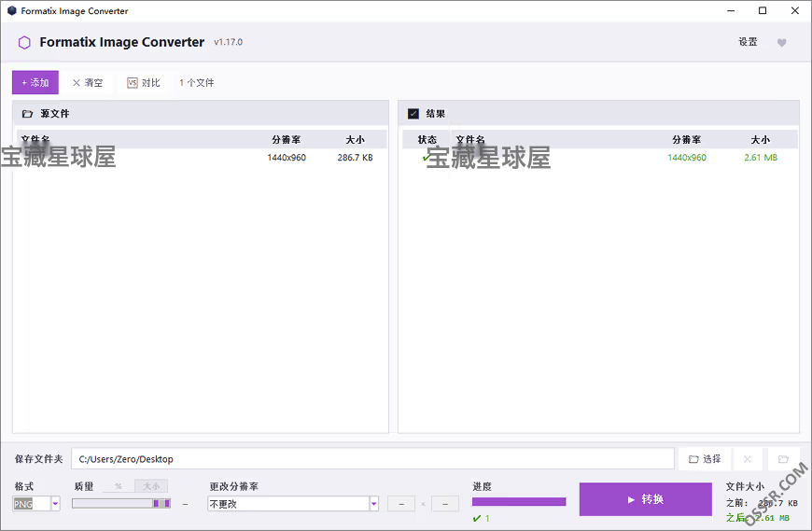The width and height of the screenshot is (812, 531).
Task: Click the v1.17.0 version label
Action: click(229, 42)
